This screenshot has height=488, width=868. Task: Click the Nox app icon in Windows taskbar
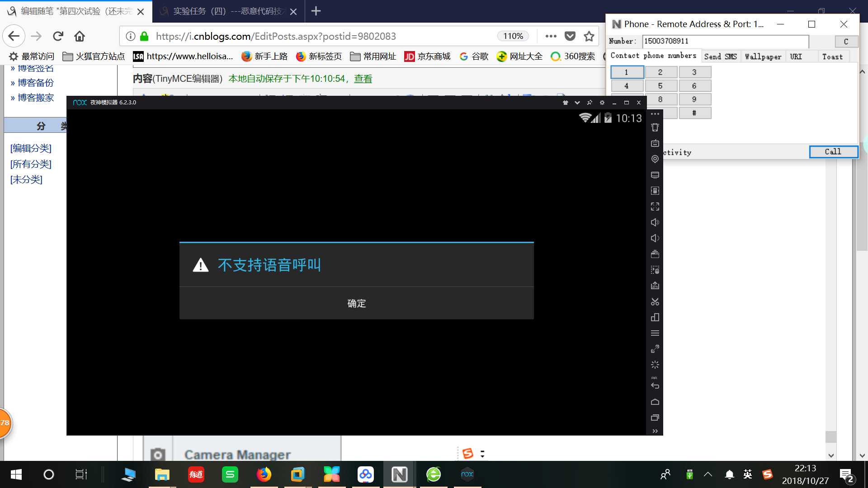[x=467, y=474]
